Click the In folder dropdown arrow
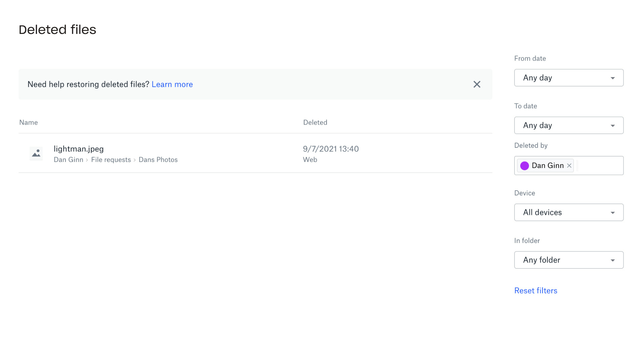 (613, 260)
